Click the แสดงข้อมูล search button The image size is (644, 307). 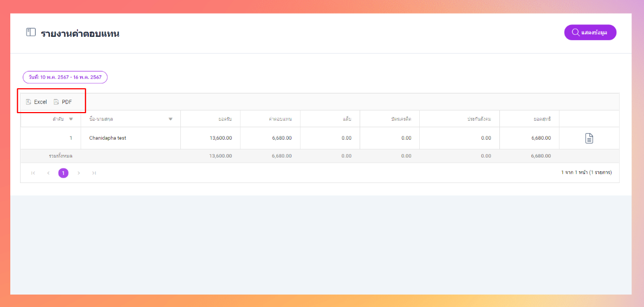coord(590,32)
